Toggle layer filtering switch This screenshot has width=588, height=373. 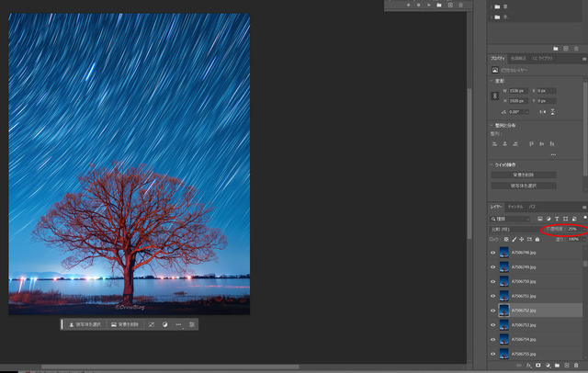(584, 218)
